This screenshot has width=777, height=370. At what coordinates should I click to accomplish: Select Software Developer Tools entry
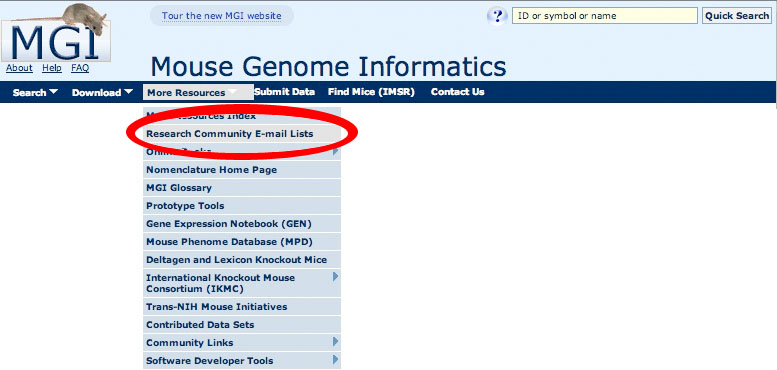pyautogui.click(x=242, y=361)
